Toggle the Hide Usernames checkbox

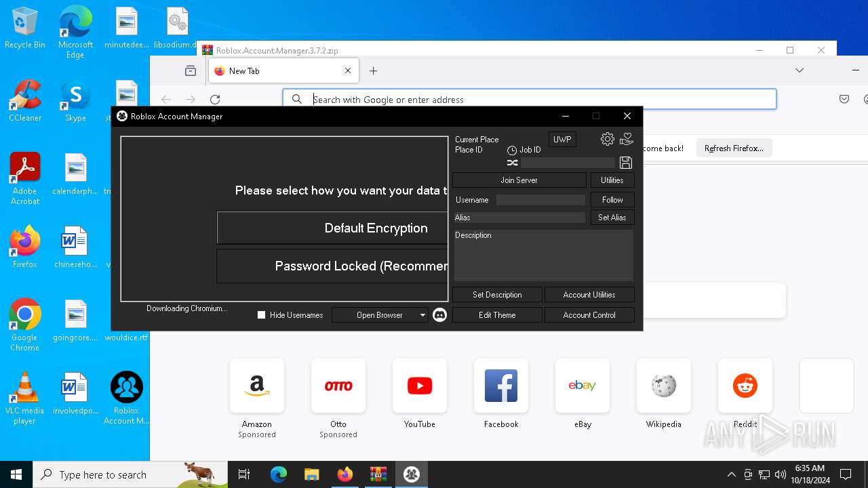pos(261,314)
